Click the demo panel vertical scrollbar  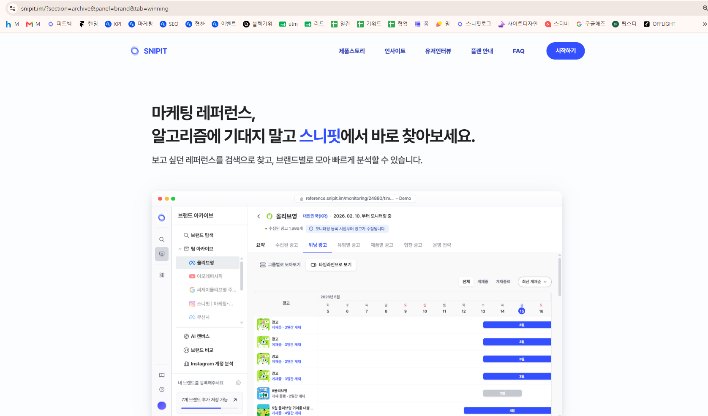tap(560, 276)
